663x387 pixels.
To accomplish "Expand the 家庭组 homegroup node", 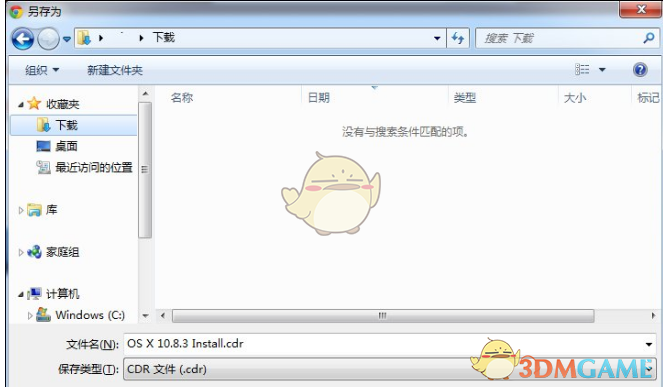I will coord(21,253).
